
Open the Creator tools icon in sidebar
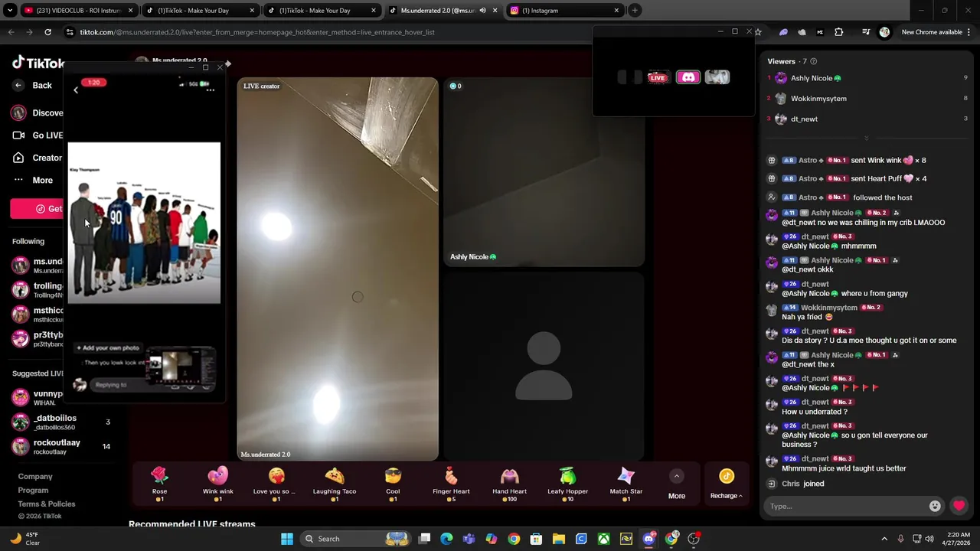(18, 158)
